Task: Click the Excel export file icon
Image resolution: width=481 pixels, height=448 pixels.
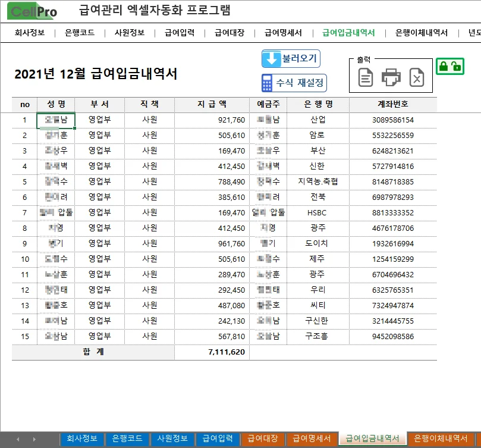Action: 417,77
